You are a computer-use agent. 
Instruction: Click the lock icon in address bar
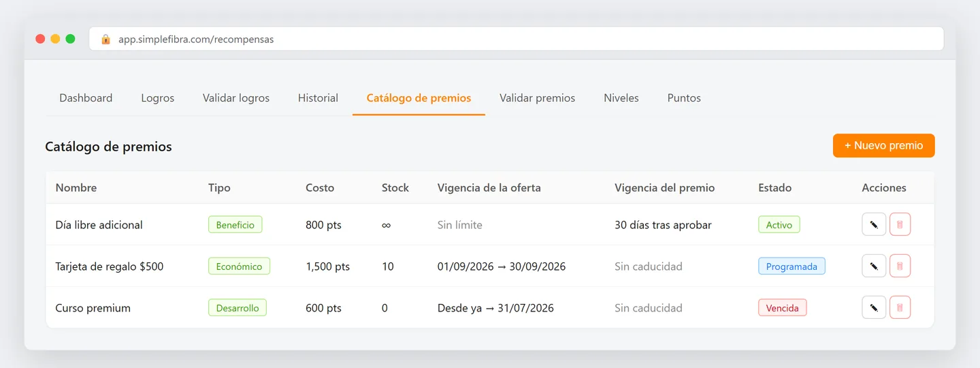pyautogui.click(x=105, y=40)
